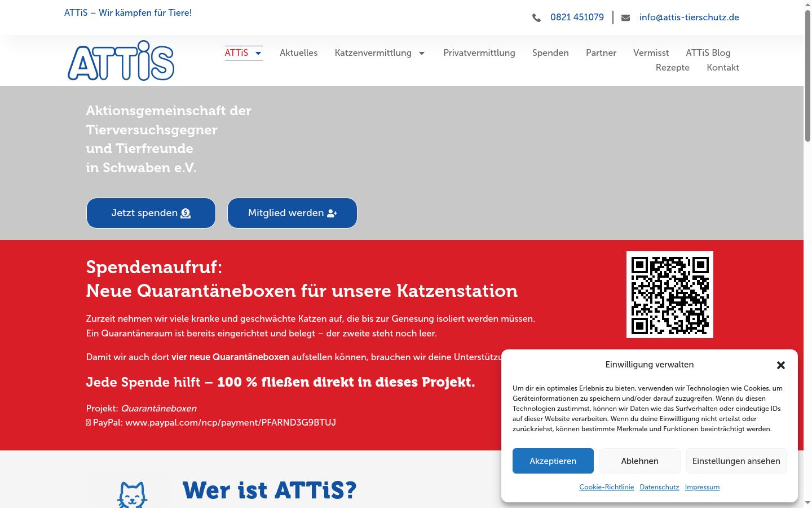Click the 'ATTiS – Wir kämpfen für Tiere!' tagline
The image size is (812, 508).
pyautogui.click(x=128, y=12)
